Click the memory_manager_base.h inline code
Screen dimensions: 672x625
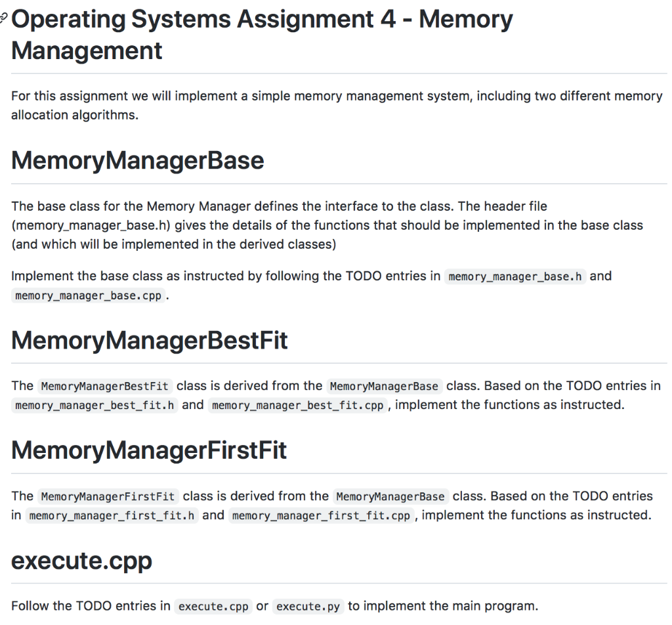(514, 276)
